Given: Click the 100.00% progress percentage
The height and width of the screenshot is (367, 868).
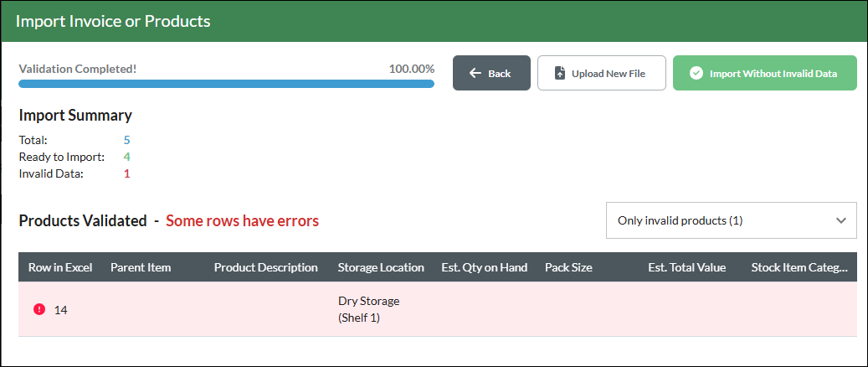Looking at the screenshot, I should pyautogui.click(x=411, y=70).
